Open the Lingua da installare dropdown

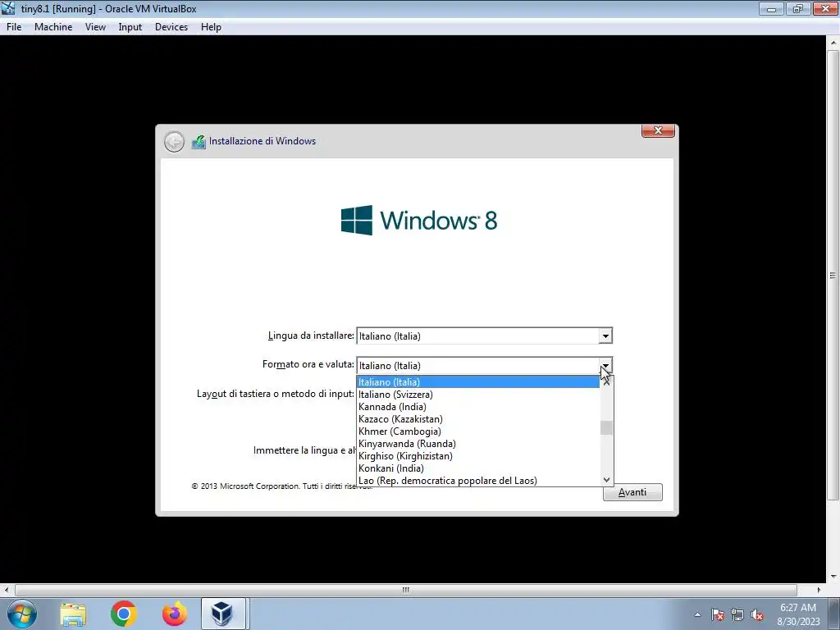coord(605,336)
